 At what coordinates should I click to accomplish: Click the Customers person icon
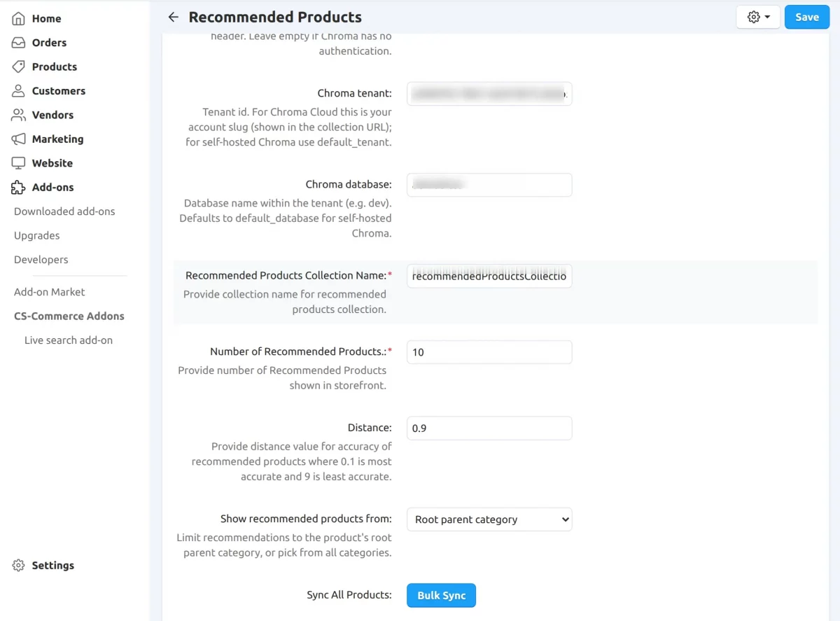coord(18,91)
